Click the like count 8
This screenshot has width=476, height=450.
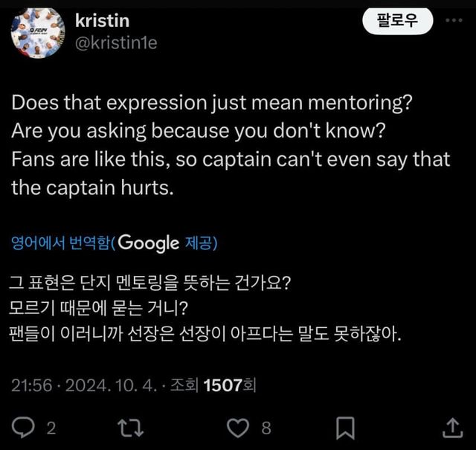coord(266,428)
